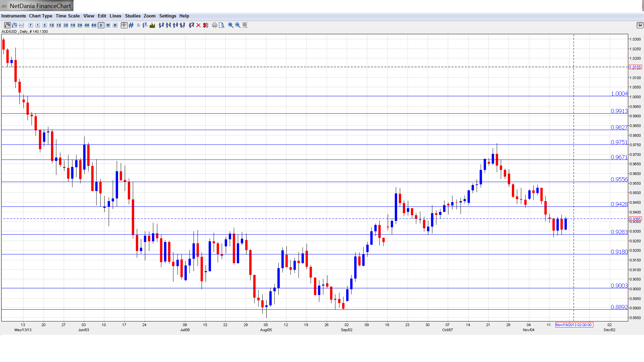Open the studies bar-chart icon

click(152, 25)
